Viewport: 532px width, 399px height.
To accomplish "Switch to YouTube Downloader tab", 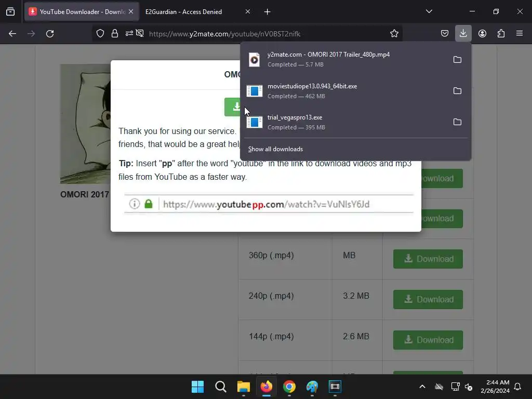I will coord(82,11).
